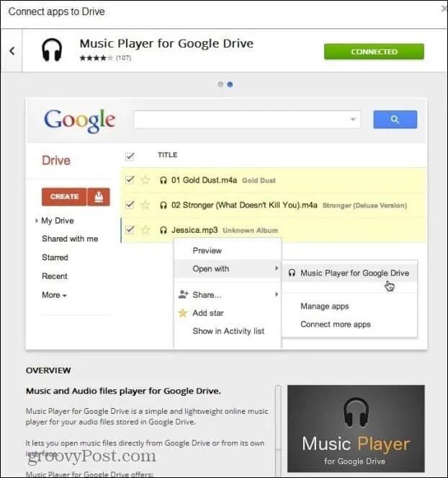Star the 02 Stronger file
Screen dimensions: 448x478
[x=145, y=205]
